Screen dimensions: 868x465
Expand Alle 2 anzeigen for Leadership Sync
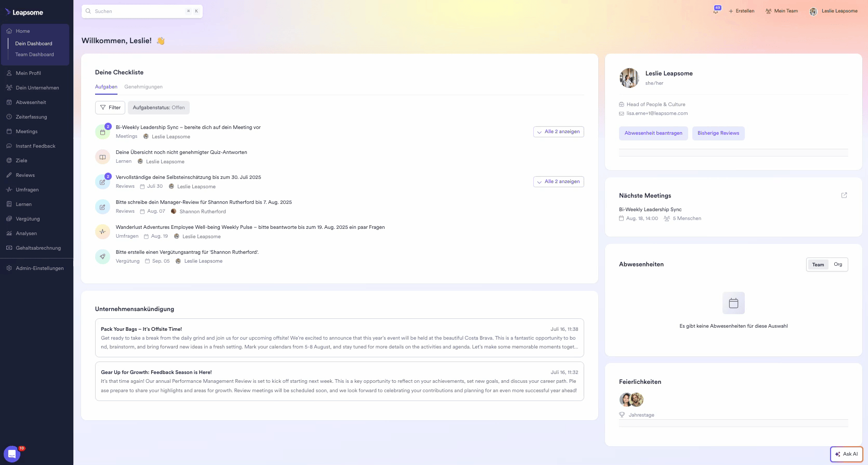click(558, 132)
